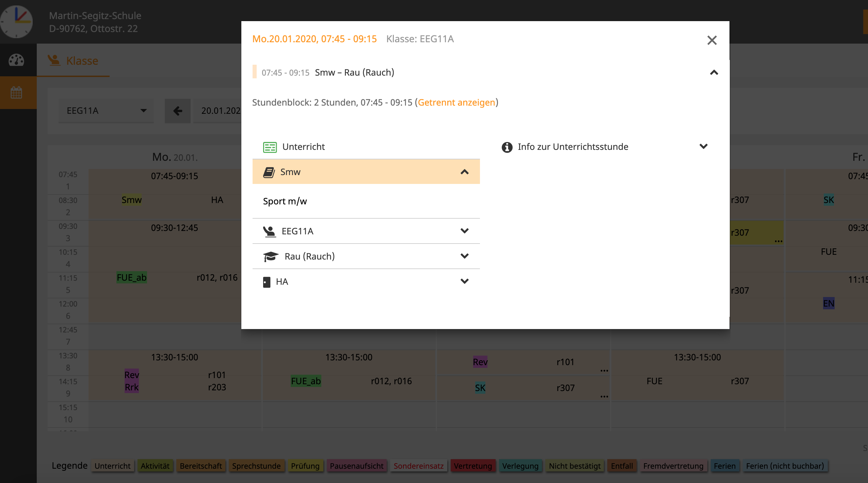Click the Entfall legend swatch
The height and width of the screenshot is (483, 868).
[622, 466]
